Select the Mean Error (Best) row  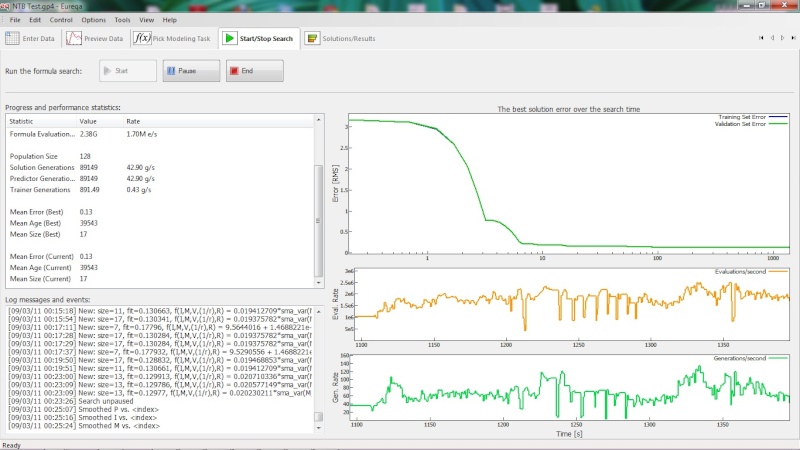[x=160, y=212]
